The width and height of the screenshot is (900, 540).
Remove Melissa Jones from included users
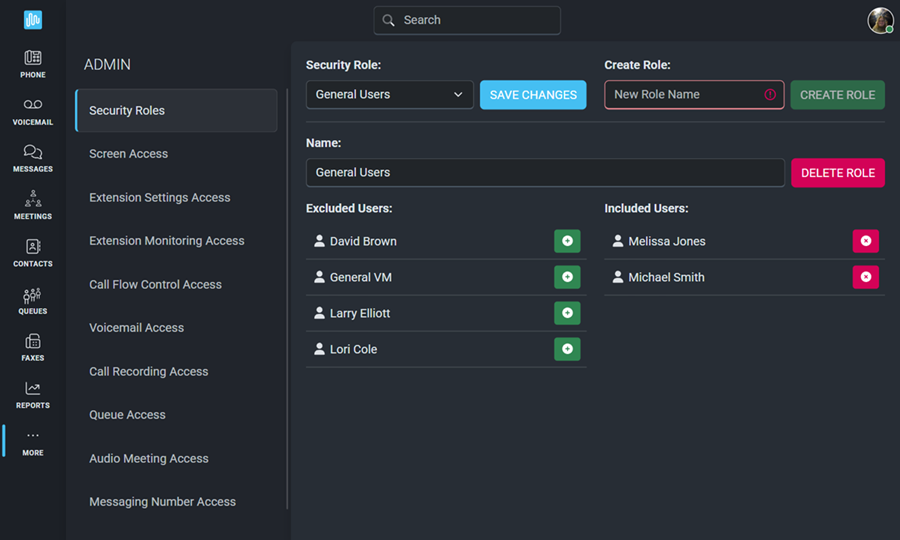coord(866,241)
